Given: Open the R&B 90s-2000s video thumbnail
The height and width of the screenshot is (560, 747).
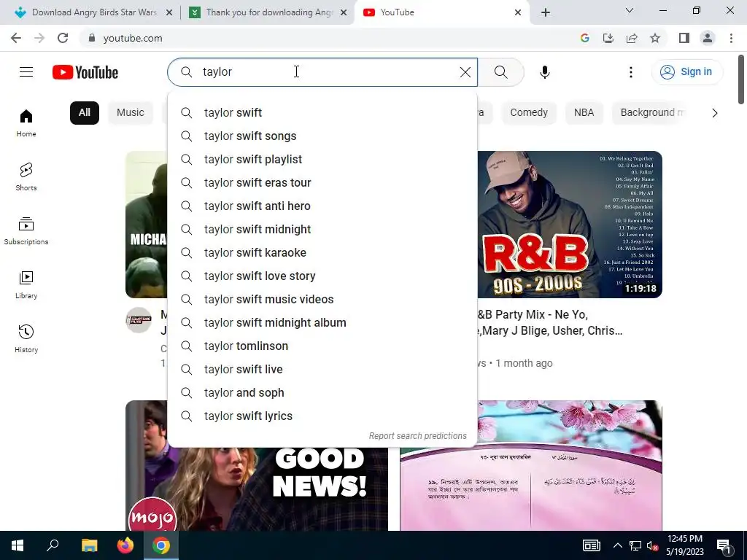Looking at the screenshot, I should coord(570,225).
